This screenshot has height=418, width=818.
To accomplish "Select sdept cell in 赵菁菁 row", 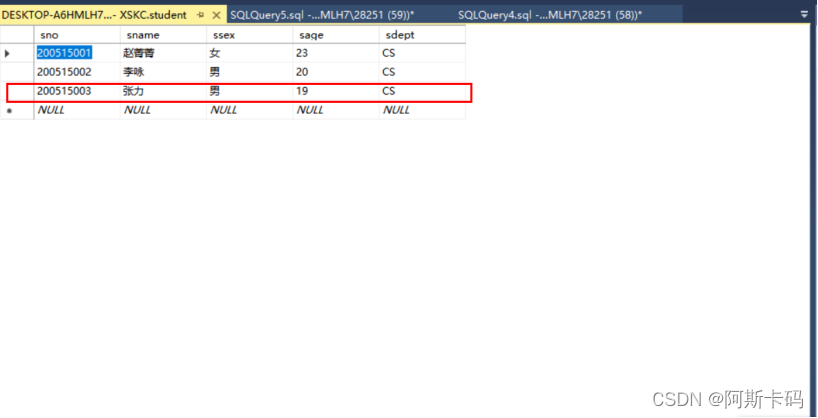I will tap(423, 53).
